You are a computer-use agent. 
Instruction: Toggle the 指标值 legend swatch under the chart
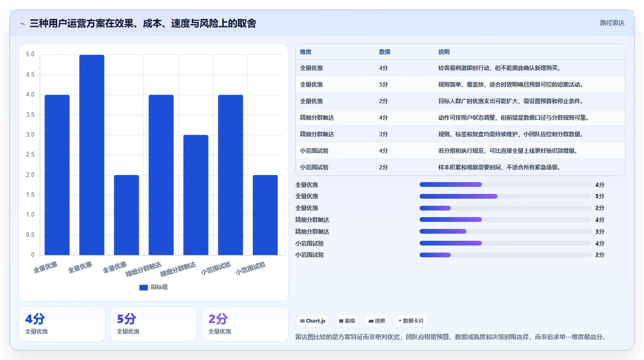pyautogui.click(x=143, y=288)
